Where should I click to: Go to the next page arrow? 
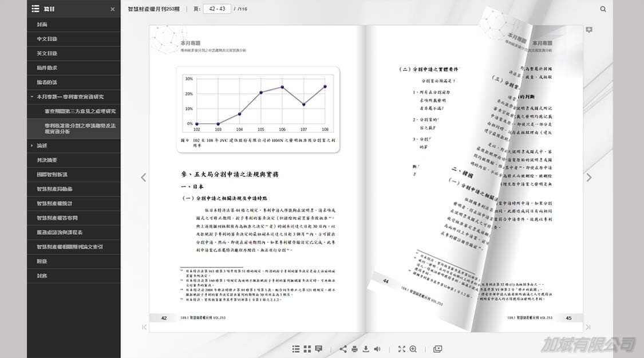pos(589,178)
